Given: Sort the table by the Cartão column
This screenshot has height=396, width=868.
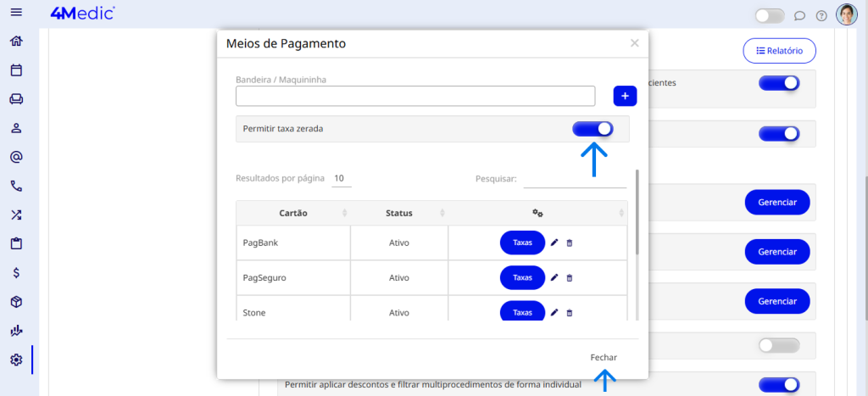Looking at the screenshot, I should 293,212.
